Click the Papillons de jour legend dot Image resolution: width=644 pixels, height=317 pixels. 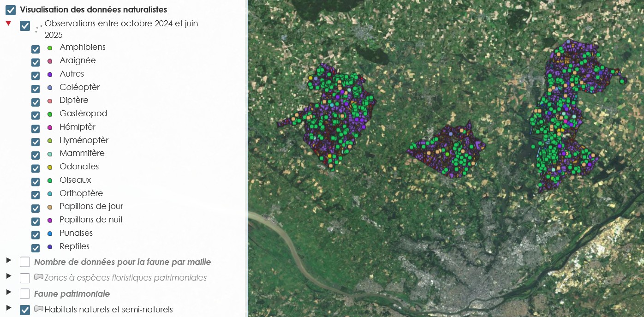(50, 207)
